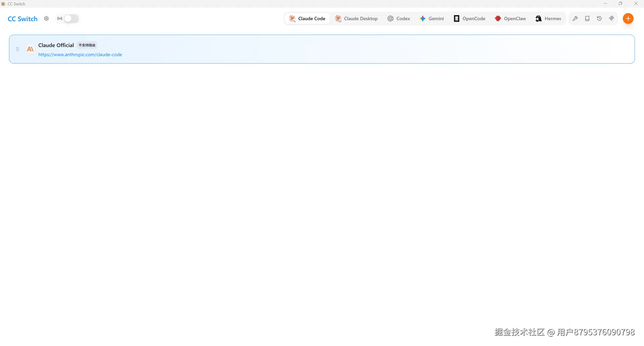Select the "Claude Official" provider name
The width and height of the screenshot is (644, 346).
[56, 45]
